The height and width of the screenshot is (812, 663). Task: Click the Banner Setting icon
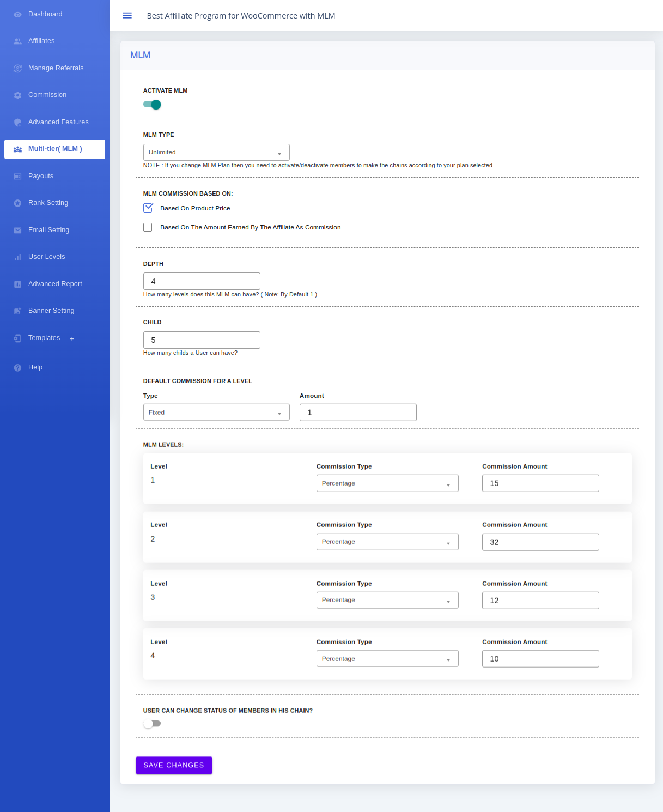tap(17, 311)
